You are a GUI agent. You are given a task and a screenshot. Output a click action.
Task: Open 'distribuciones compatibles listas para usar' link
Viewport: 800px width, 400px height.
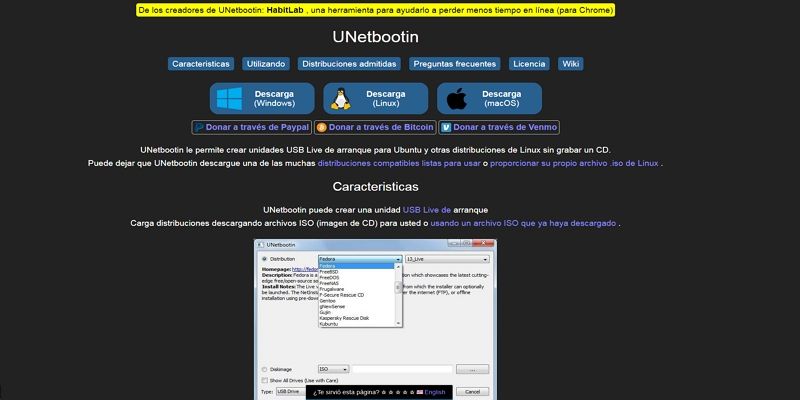pos(399,164)
